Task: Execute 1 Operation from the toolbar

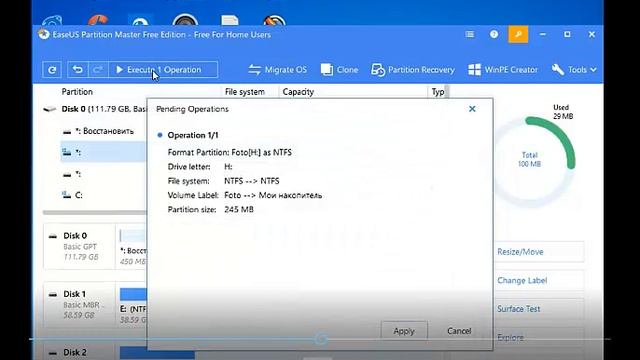Action: coord(163,70)
